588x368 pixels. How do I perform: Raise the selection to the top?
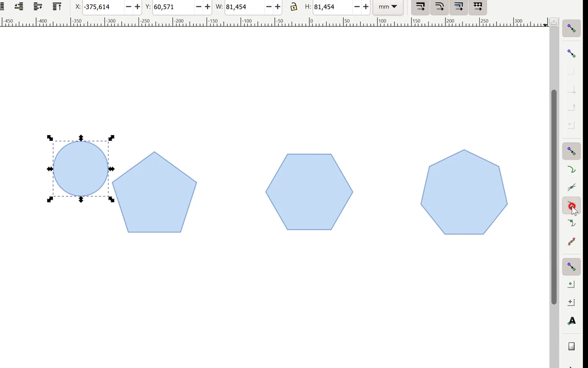57,6
